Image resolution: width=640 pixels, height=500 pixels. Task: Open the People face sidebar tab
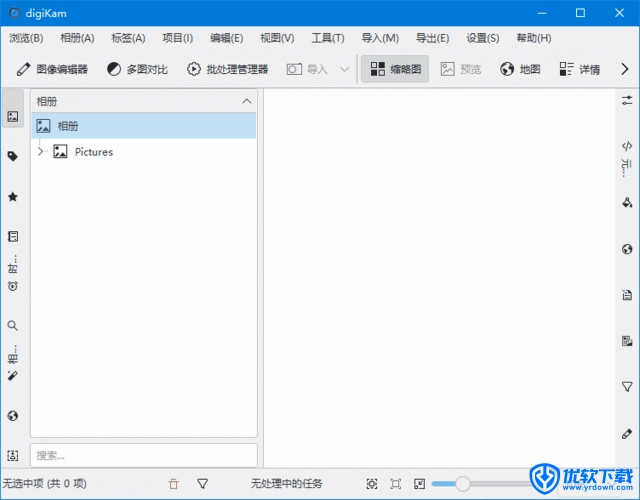pyautogui.click(x=13, y=455)
